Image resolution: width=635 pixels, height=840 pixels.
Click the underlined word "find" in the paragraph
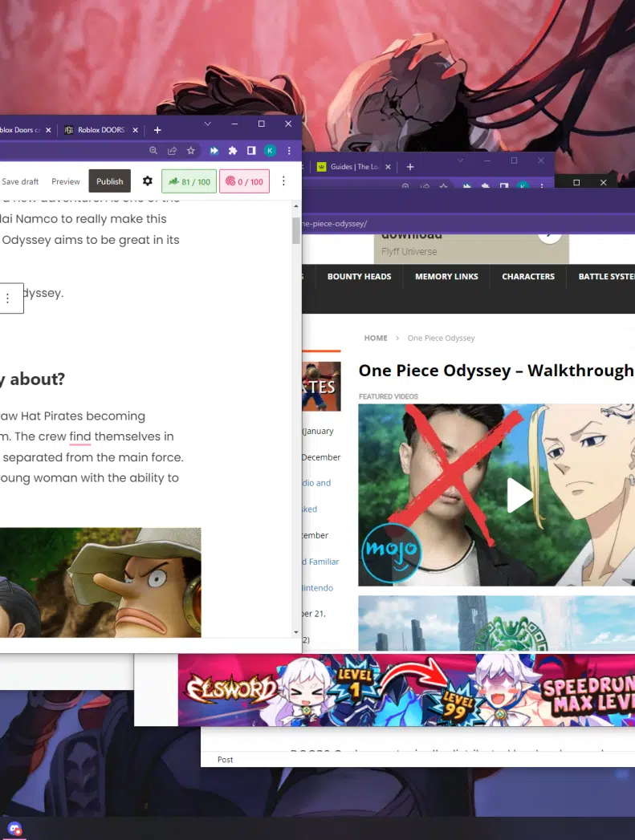[x=79, y=436]
